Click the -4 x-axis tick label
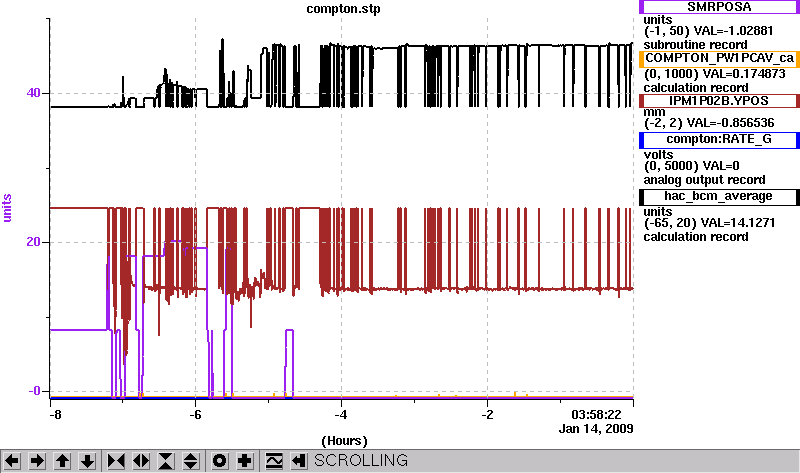This screenshot has height=473, width=800. click(x=341, y=414)
